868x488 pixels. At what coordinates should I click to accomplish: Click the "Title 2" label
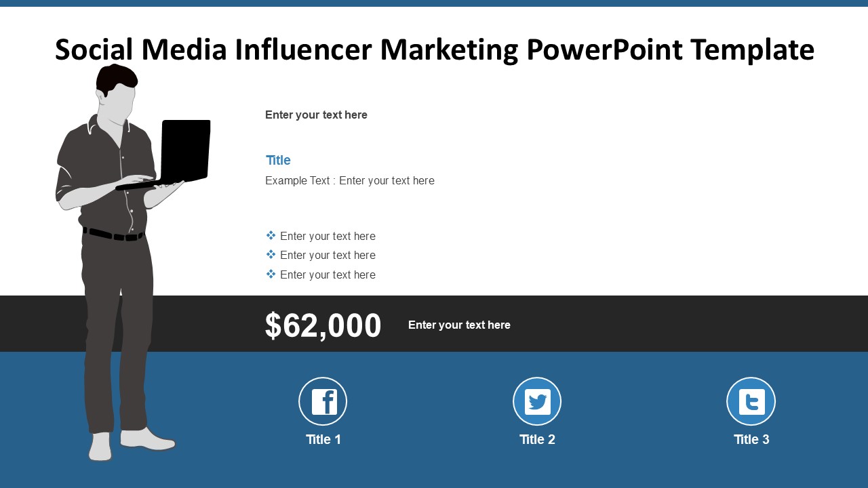537,440
